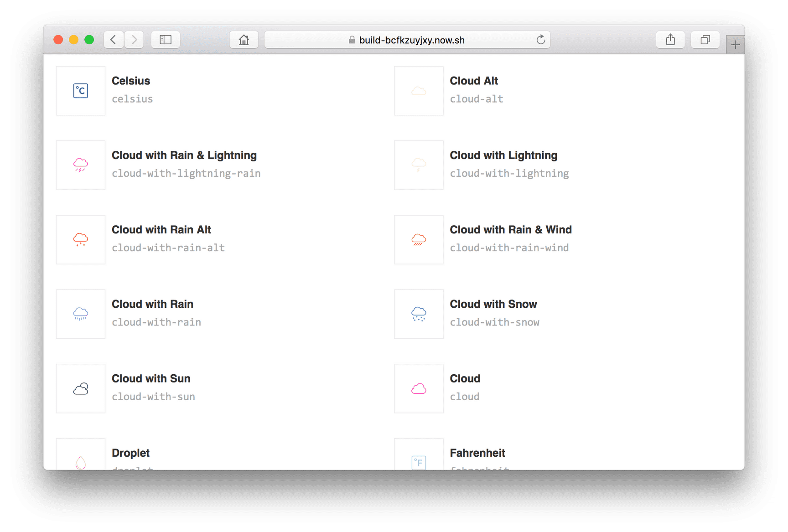This screenshot has width=788, height=532.
Task: Click the home button
Action: pos(244,40)
